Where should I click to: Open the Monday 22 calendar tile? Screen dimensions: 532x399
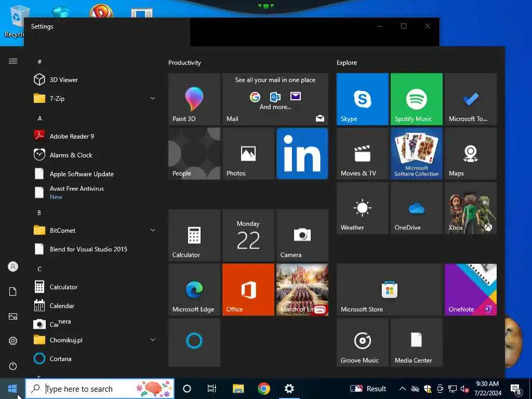tap(248, 235)
